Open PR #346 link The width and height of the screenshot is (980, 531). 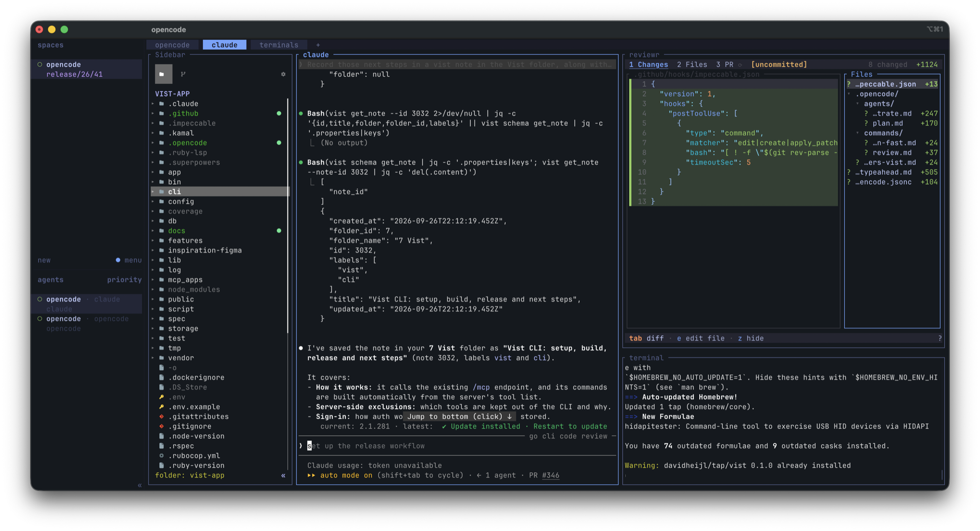tap(551, 475)
